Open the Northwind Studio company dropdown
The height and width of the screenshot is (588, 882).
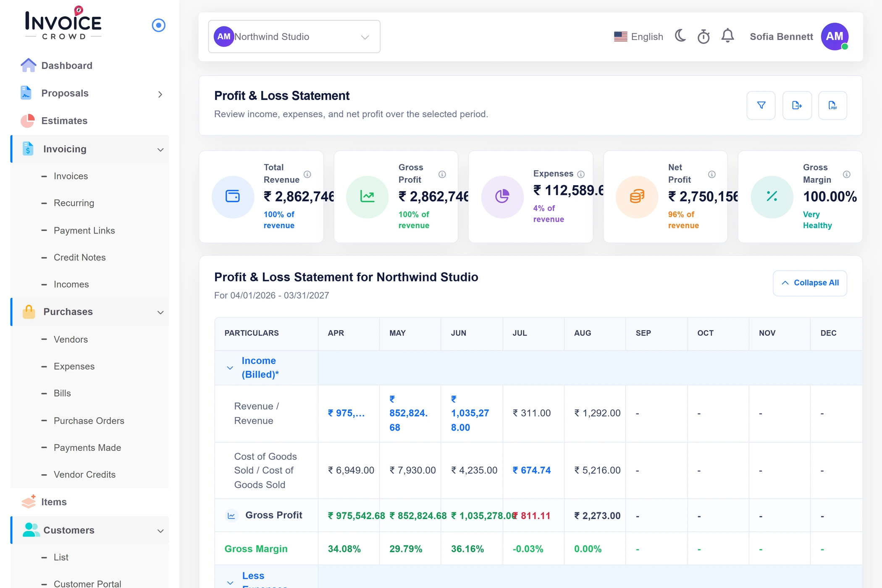coord(294,37)
